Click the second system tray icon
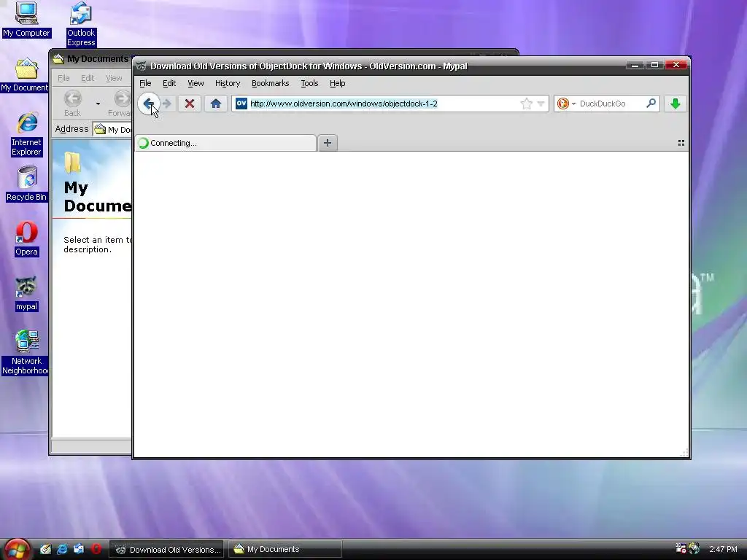The height and width of the screenshot is (560, 747). click(694, 548)
